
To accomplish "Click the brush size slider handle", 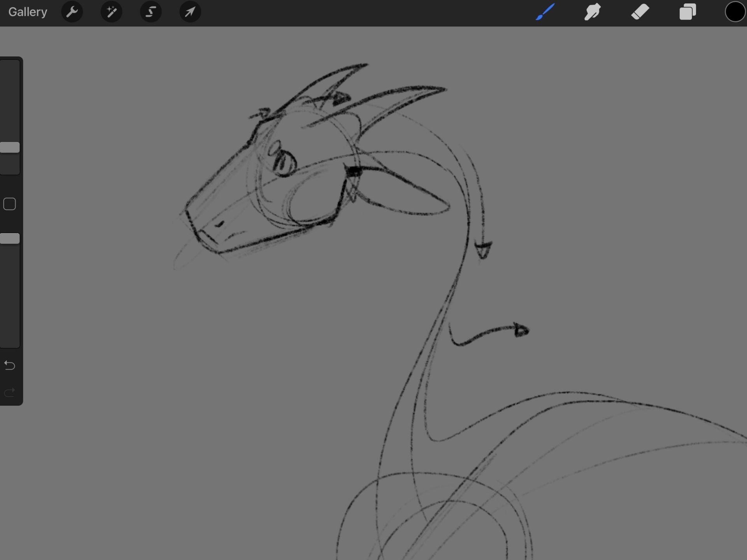I will [10, 147].
